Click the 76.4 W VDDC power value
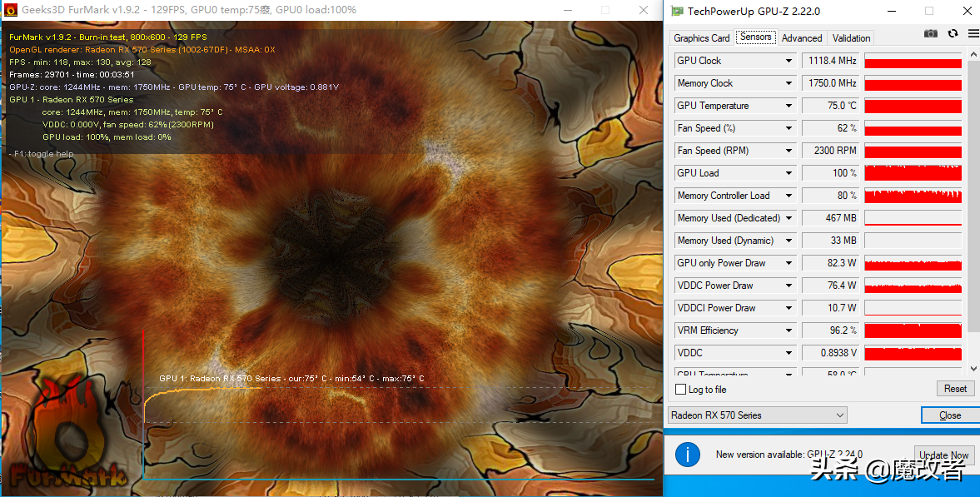Image resolution: width=980 pixels, height=497 pixels. click(831, 286)
